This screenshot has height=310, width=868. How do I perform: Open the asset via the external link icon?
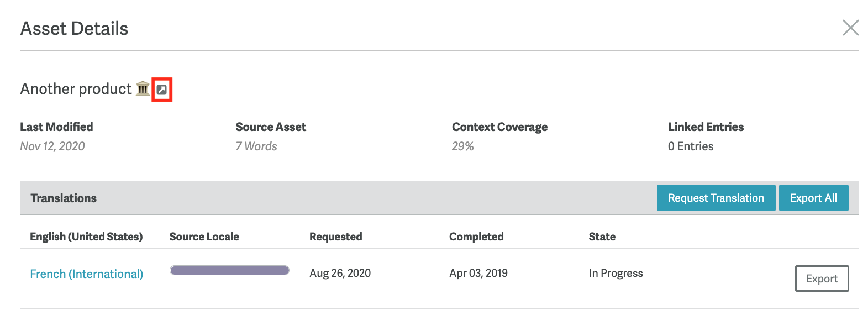162,90
